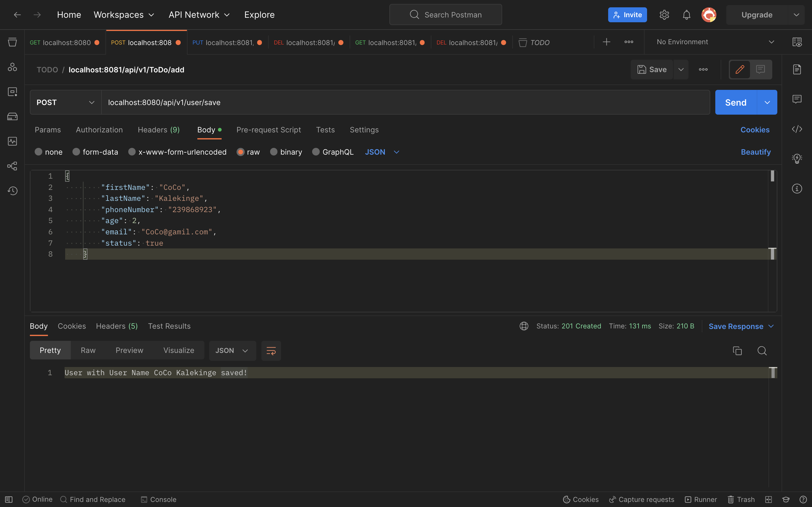
Task: Toggle response line wrap icon
Action: point(271,351)
